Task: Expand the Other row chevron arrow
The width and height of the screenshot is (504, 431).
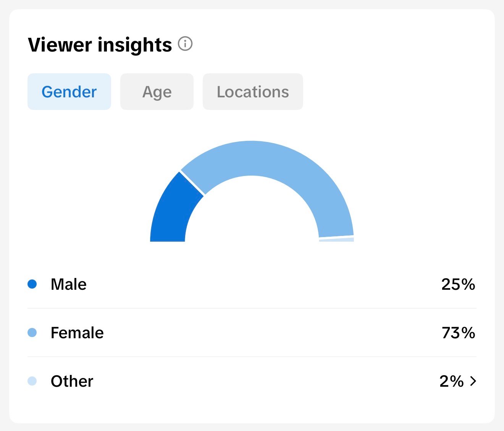Action: 473,381
